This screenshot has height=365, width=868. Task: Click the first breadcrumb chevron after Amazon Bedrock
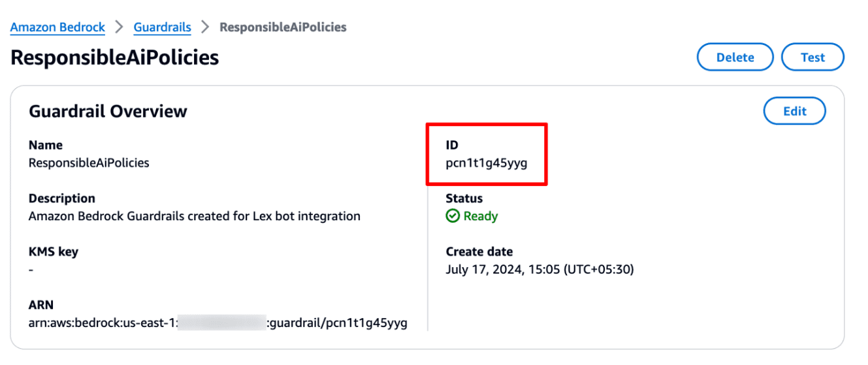click(x=119, y=27)
